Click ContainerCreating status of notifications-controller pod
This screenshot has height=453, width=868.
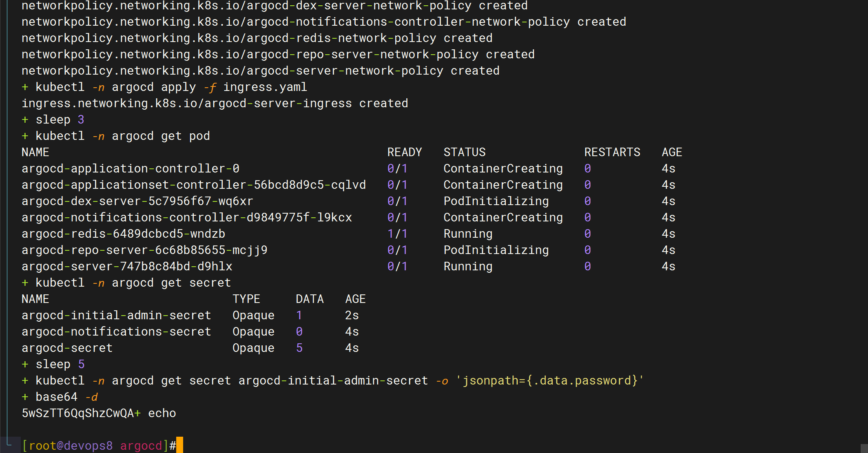pos(503,217)
